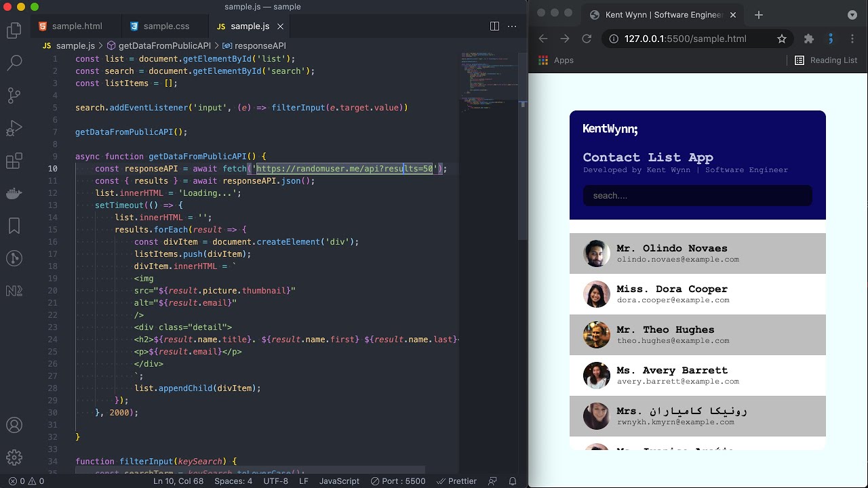Open the Explorer view in activity bar
The image size is (868, 488).
coord(14,30)
